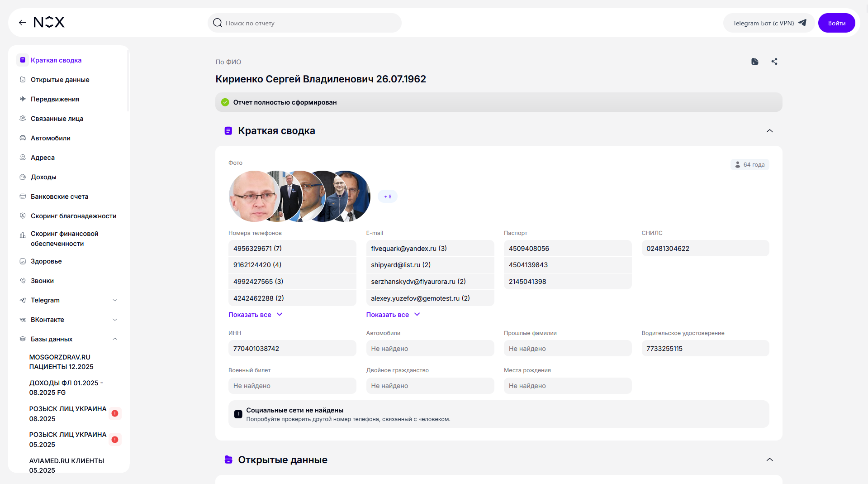
Task: Expand the Telegram sidebar section chevron
Action: [115, 300]
